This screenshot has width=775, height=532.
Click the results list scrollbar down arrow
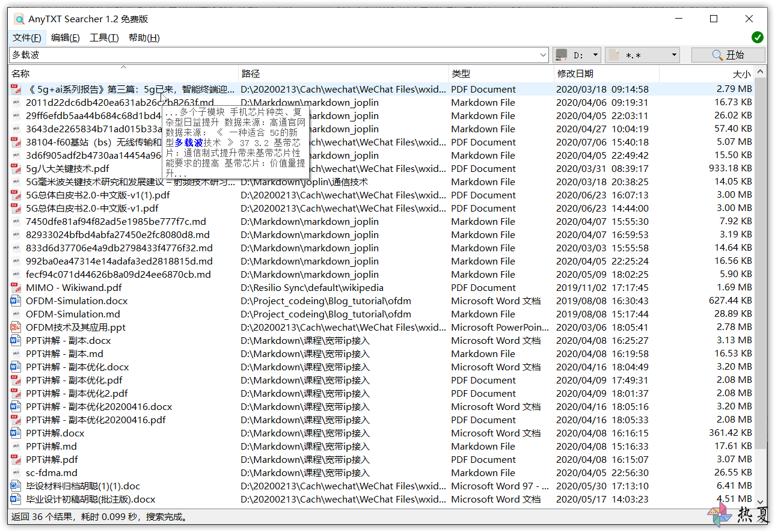[761, 501]
